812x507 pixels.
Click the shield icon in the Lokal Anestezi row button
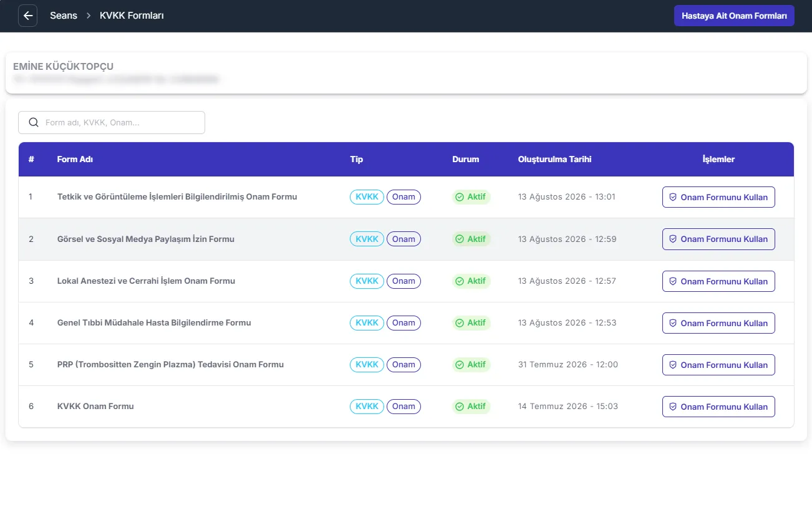(673, 281)
